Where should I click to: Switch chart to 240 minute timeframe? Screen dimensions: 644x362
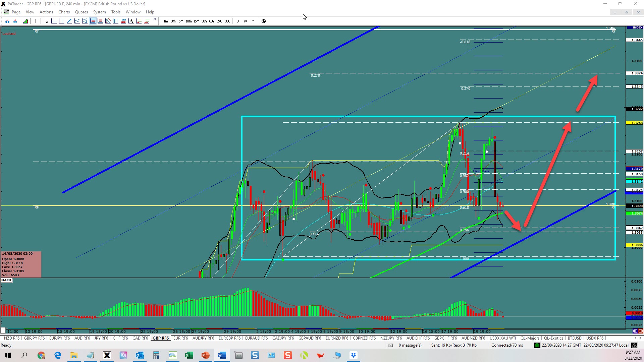219,21
